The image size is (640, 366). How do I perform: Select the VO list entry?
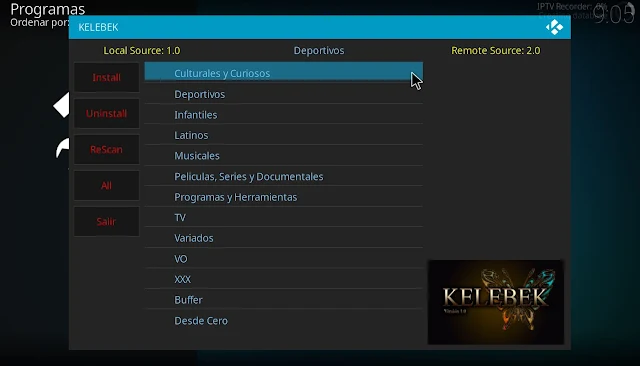point(284,258)
